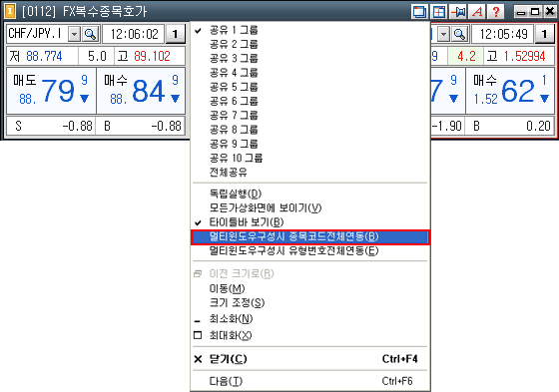559x392 pixels.
Task: Toggle the checked 타이틀바 보기(B) item
Action: 309,222
